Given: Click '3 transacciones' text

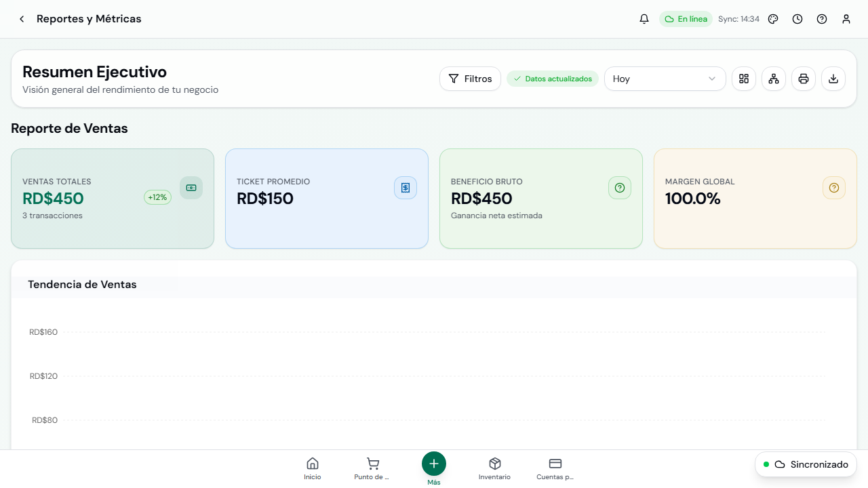Looking at the screenshot, I should [x=52, y=216].
